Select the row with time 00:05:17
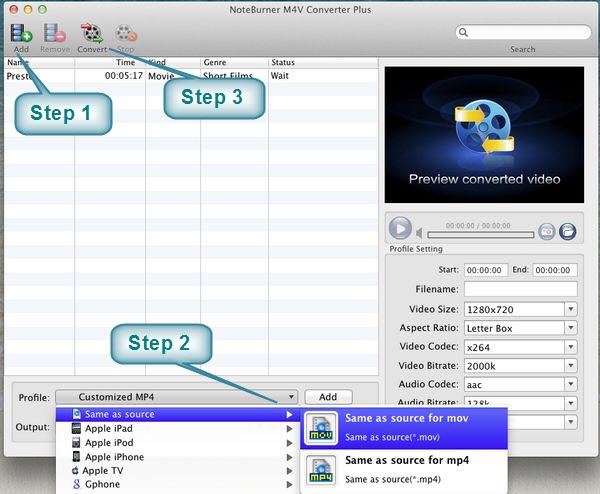This screenshot has width=600, height=494. (191, 76)
